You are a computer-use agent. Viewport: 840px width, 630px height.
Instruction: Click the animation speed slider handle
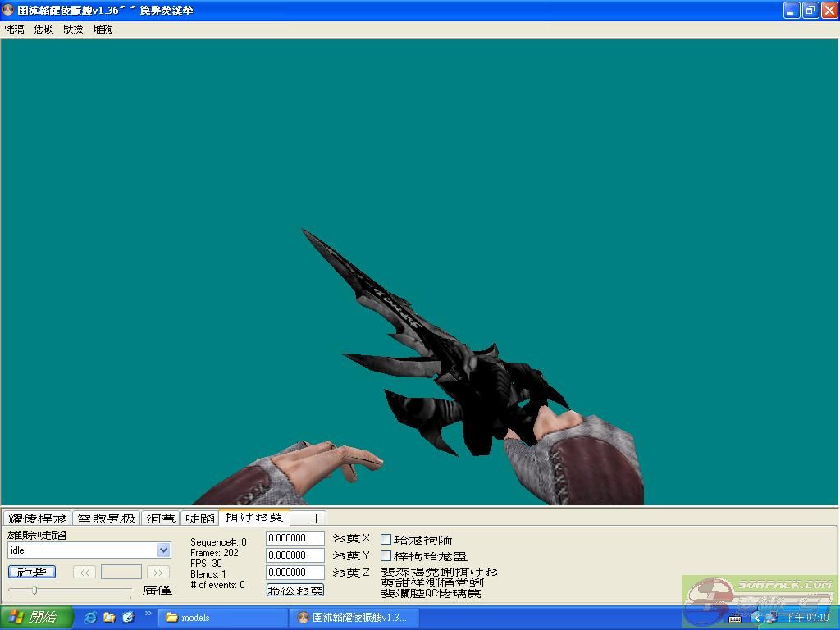[34, 590]
